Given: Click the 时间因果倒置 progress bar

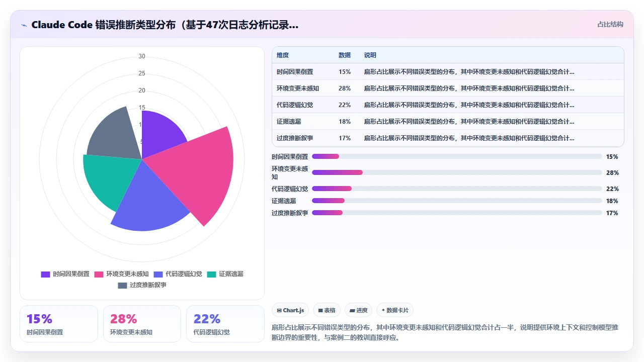Looking at the screenshot, I should (x=457, y=156).
